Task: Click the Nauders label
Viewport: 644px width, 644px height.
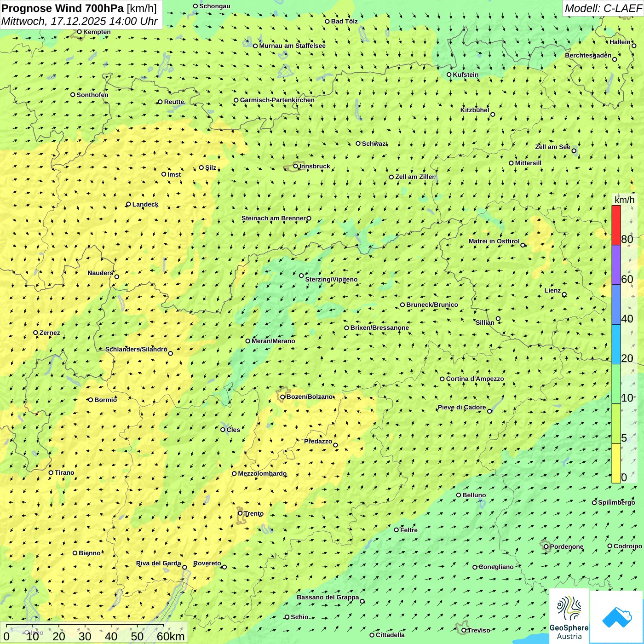Action: coord(100,273)
